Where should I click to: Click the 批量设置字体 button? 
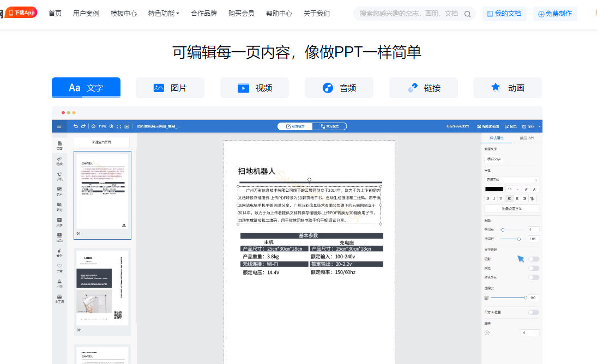[511, 209]
